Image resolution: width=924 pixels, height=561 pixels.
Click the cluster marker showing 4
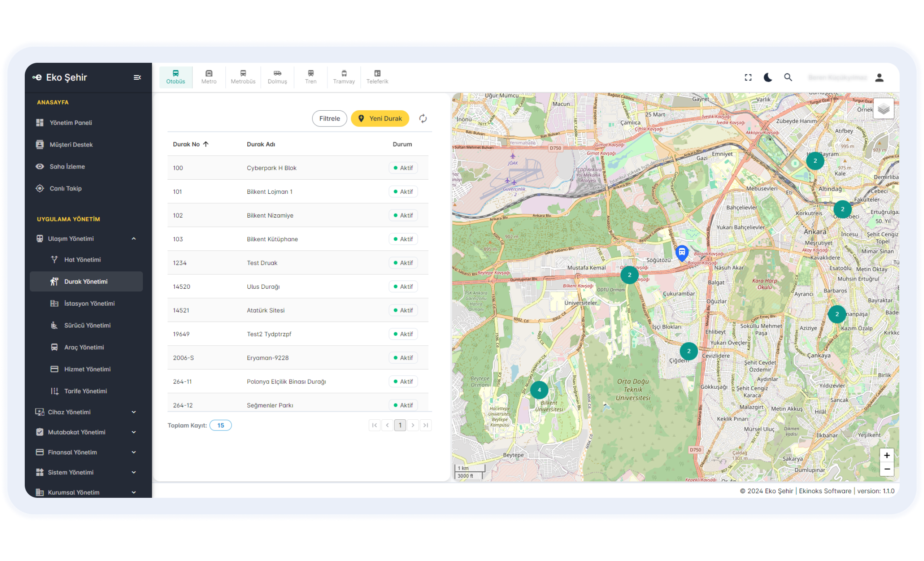click(x=539, y=390)
